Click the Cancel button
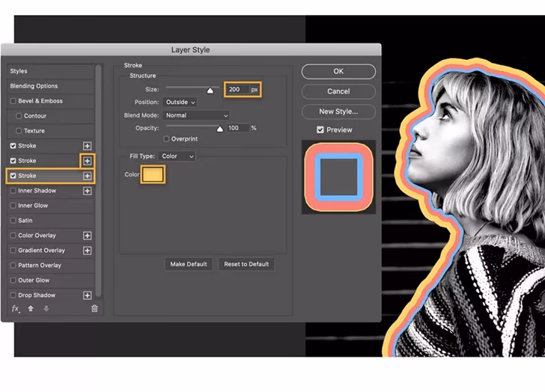The image size is (545, 392). pos(338,92)
